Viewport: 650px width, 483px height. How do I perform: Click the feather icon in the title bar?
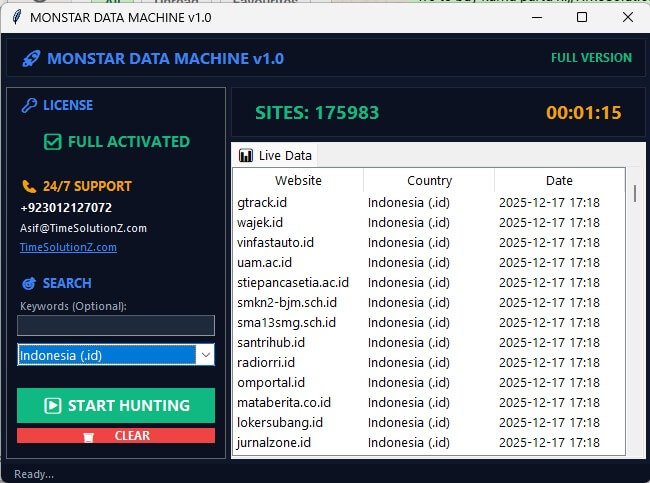point(17,17)
